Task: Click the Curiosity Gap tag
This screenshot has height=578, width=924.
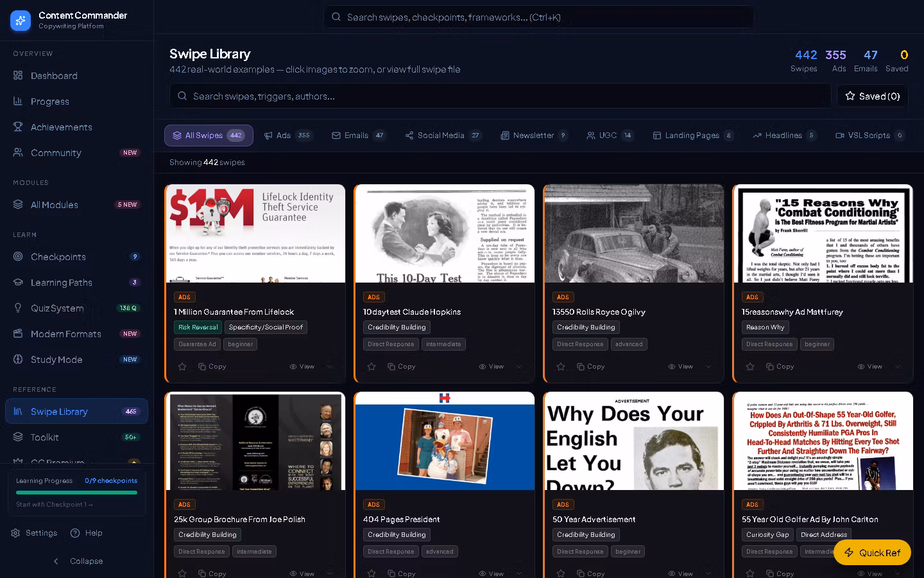Action: point(767,535)
